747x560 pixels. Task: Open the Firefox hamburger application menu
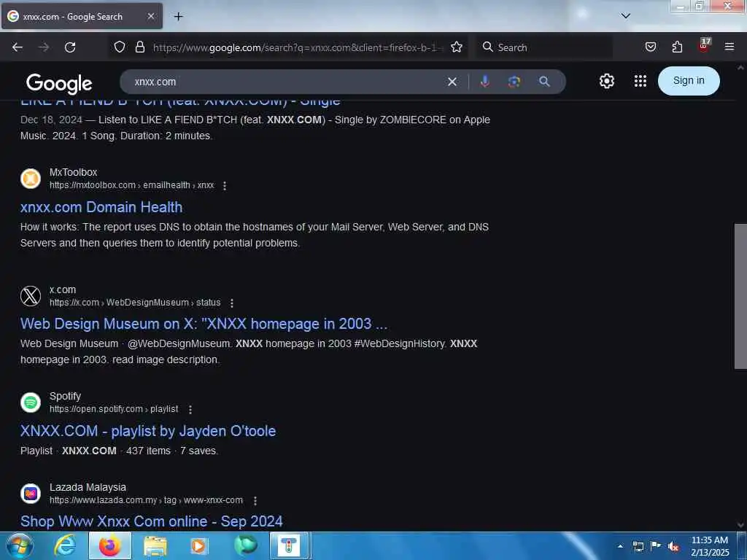(729, 47)
